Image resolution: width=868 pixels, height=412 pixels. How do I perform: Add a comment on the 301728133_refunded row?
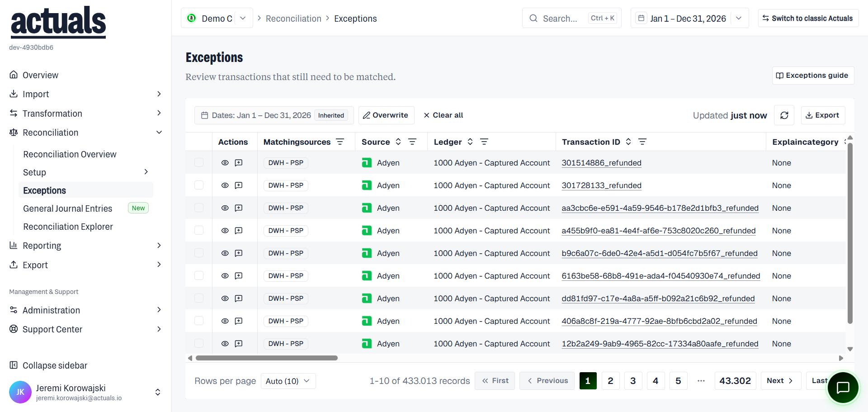(239, 185)
